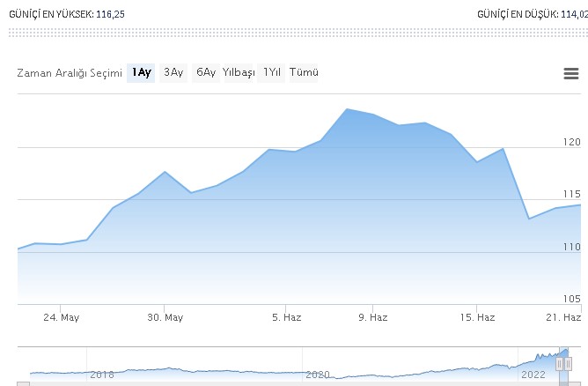Set time range to 1Yıl
This screenshot has height=386, width=588.
point(271,73)
